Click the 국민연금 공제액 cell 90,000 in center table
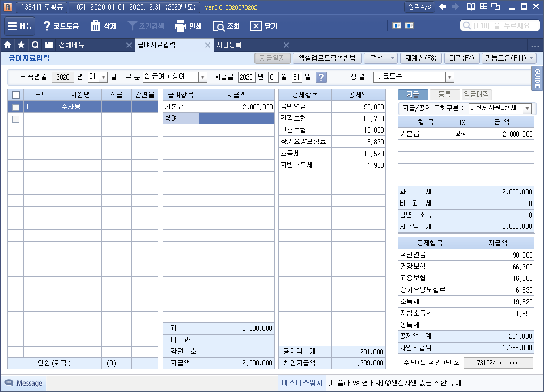Screen dimensions: 544x392 (358, 107)
